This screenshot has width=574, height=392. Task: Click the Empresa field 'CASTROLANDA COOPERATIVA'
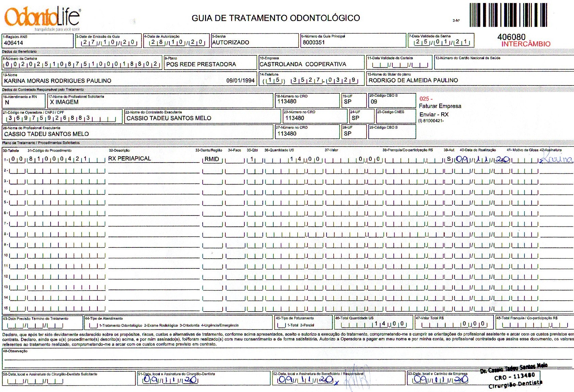tap(311, 62)
